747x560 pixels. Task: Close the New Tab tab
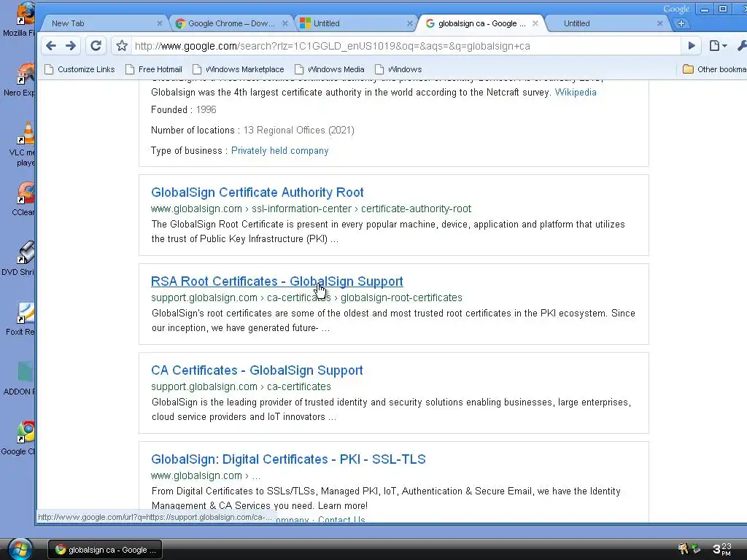pos(160,23)
